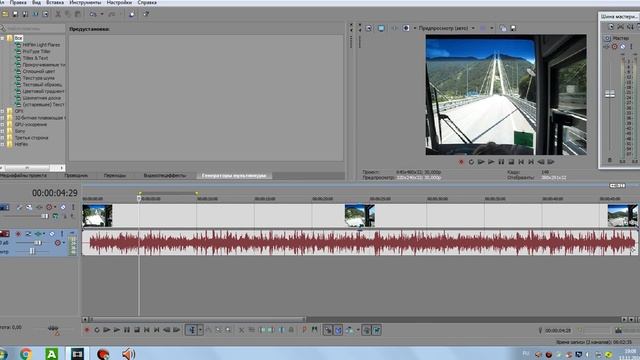Select the Envelope Edit tool
Image resolution: width=640 pixels, height=360 pixels.
point(209,330)
